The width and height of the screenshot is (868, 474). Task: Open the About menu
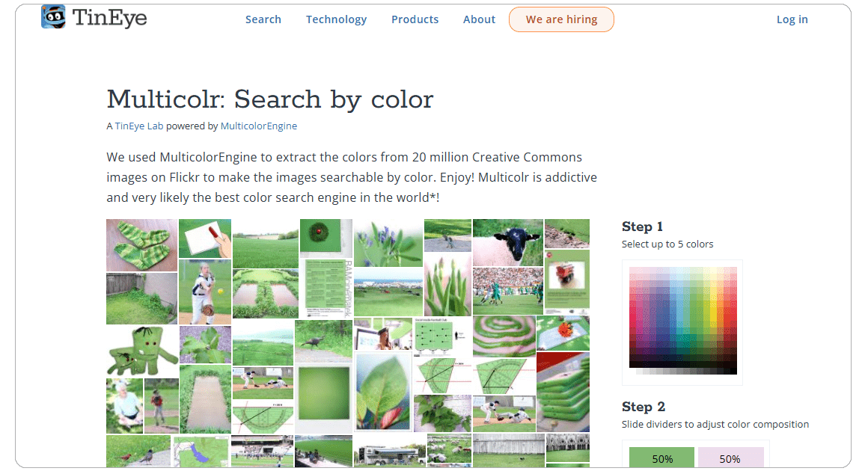coord(479,19)
